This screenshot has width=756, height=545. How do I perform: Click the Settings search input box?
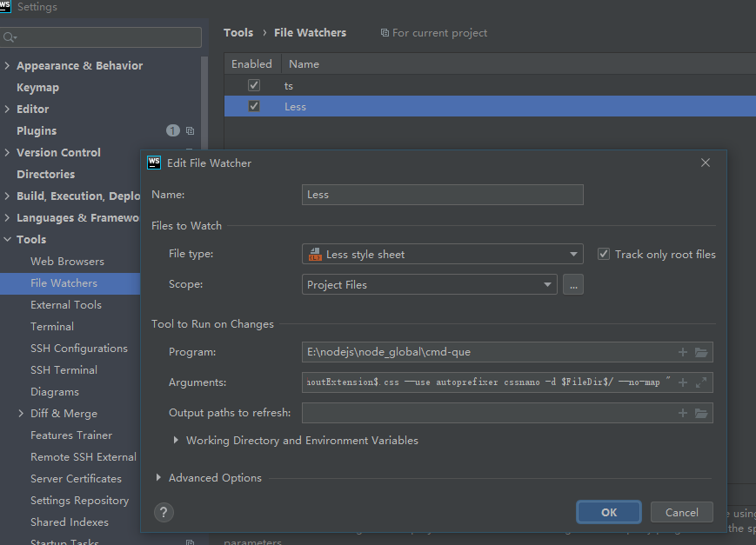(101, 37)
